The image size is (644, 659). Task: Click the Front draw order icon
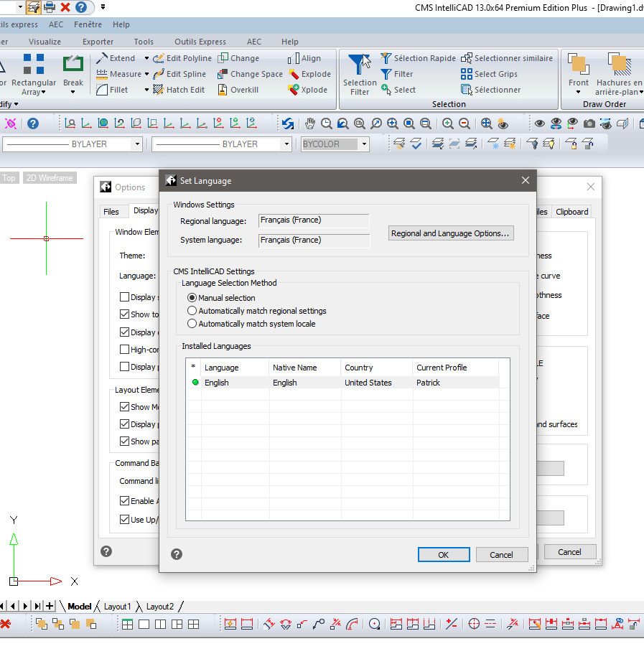click(x=579, y=64)
